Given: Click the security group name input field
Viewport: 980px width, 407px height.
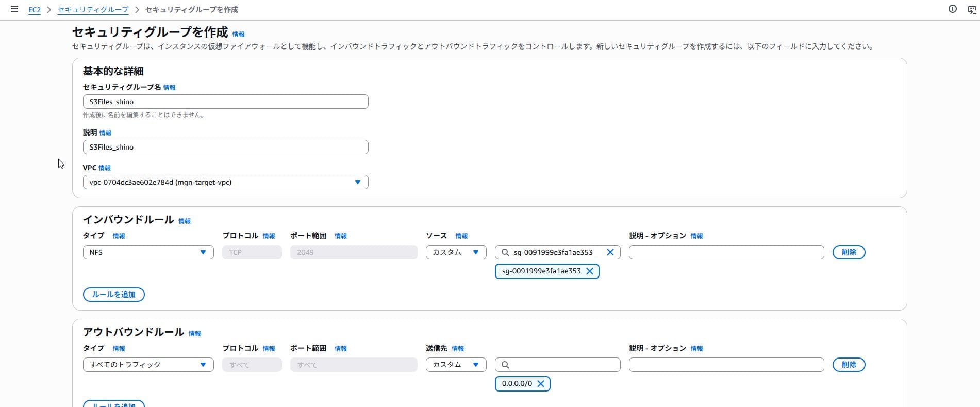Looking at the screenshot, I should click(x=225, y=102).
